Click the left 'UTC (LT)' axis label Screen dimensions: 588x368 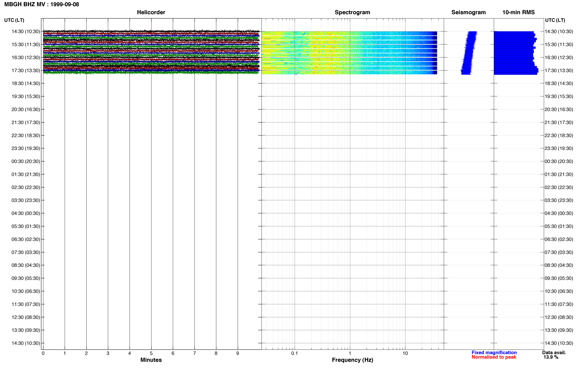point(14,20)
